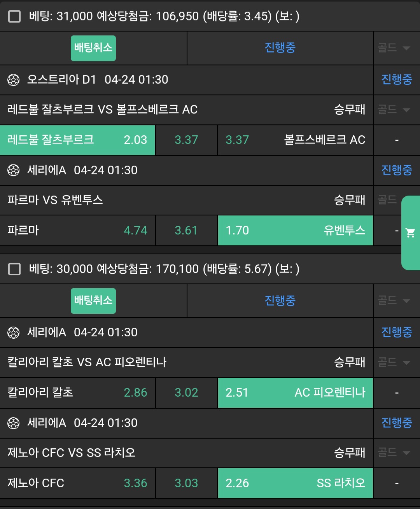This screenshot has height=509, width=420.
Task: Click 진행중 link on 오스트리아 D1 row
Action: [x=396, y=80]
